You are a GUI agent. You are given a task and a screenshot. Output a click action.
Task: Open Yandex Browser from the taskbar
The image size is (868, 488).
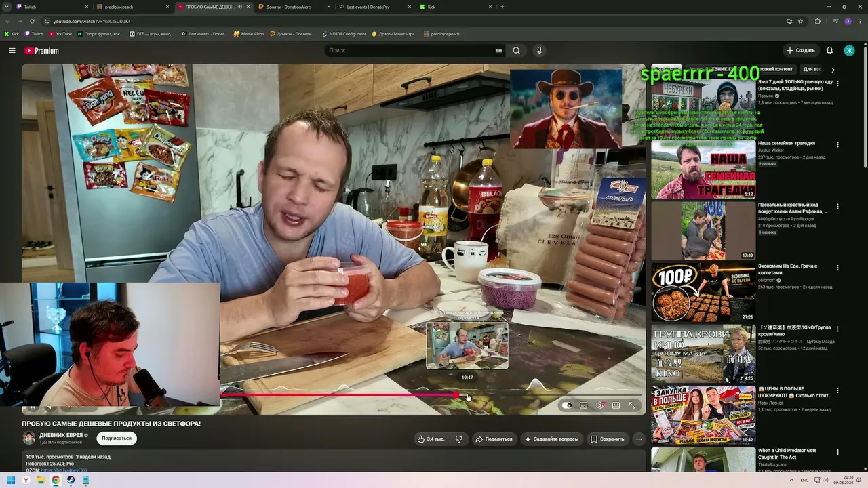tap(26, 481)
